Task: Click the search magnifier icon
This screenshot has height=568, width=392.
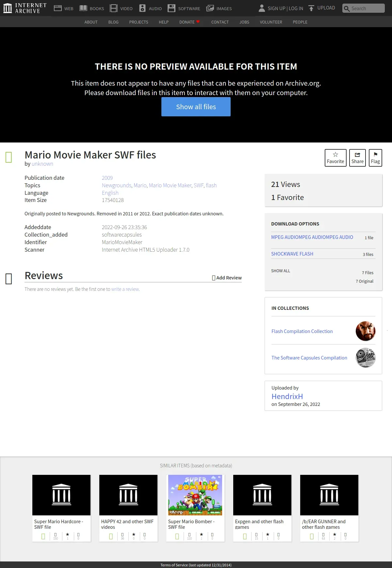Action: pos(347,8)
